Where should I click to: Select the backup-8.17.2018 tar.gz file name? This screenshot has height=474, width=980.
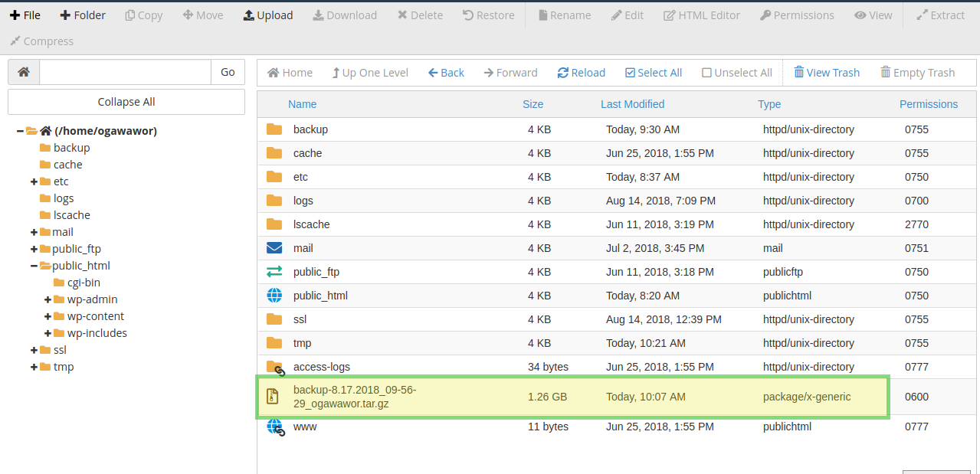(x=355, y=397)
